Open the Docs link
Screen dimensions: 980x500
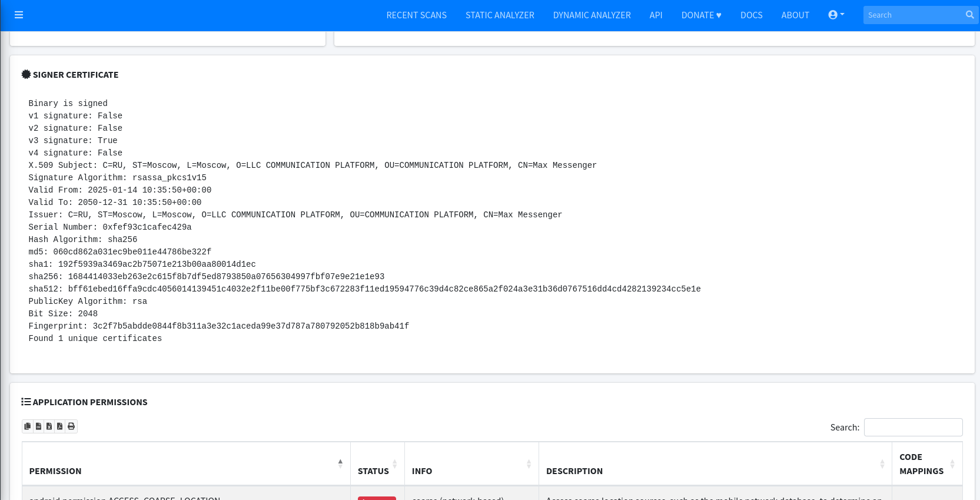tap(751, 15)
